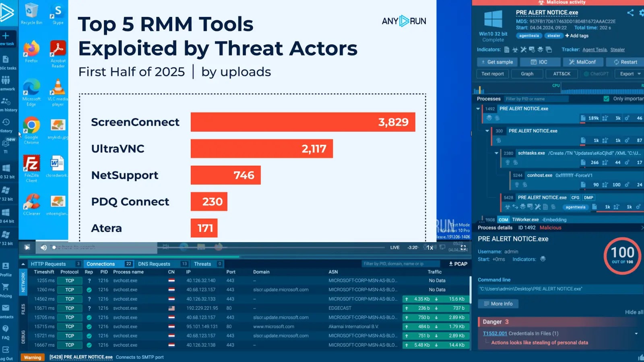644x362 pixels.
Task: Switch to the DNS Requests tab
Action: pyautogui.click(x=155, y=264)
